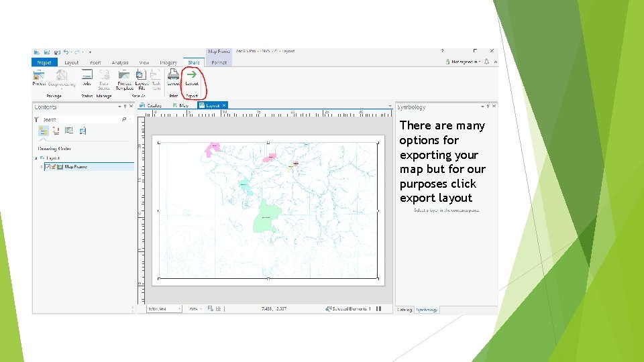Click the large green polygon on the map
Image resolution: width=644 pixels, height=362 pixels.
pos(267,217)
